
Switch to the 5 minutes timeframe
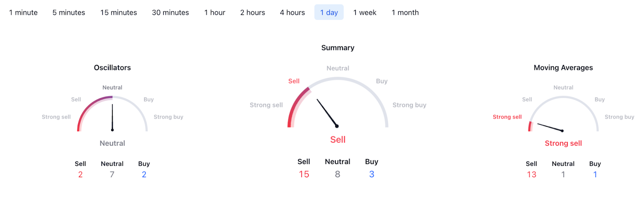(x=69, y=12)
